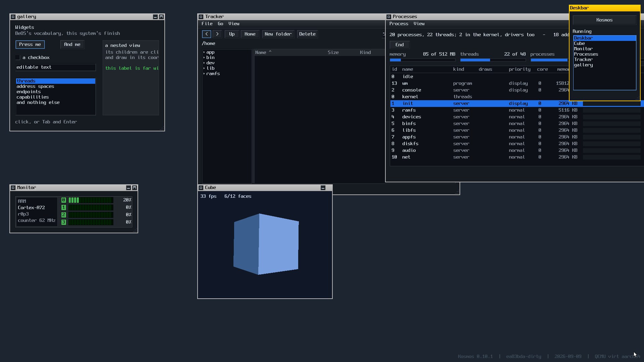Select the ramfs row in Processes
Screen dimensions: 644x362
coord(517,110)
